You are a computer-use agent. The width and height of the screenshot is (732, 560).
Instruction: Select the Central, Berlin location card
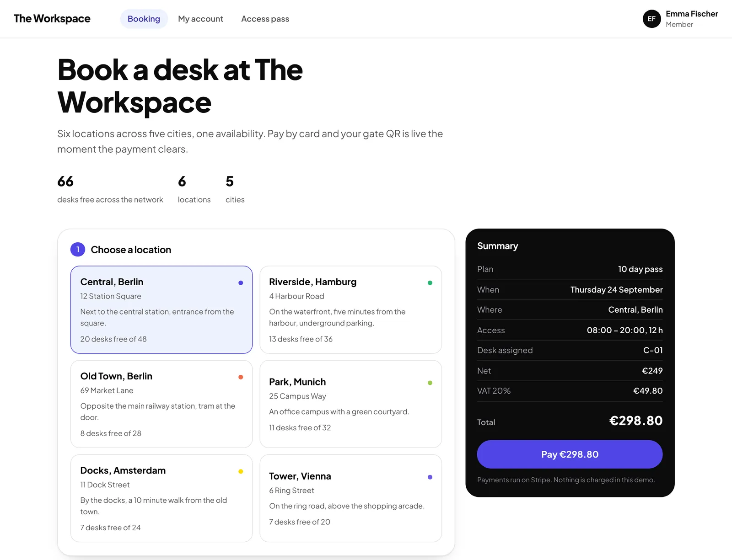click(161, 309)
